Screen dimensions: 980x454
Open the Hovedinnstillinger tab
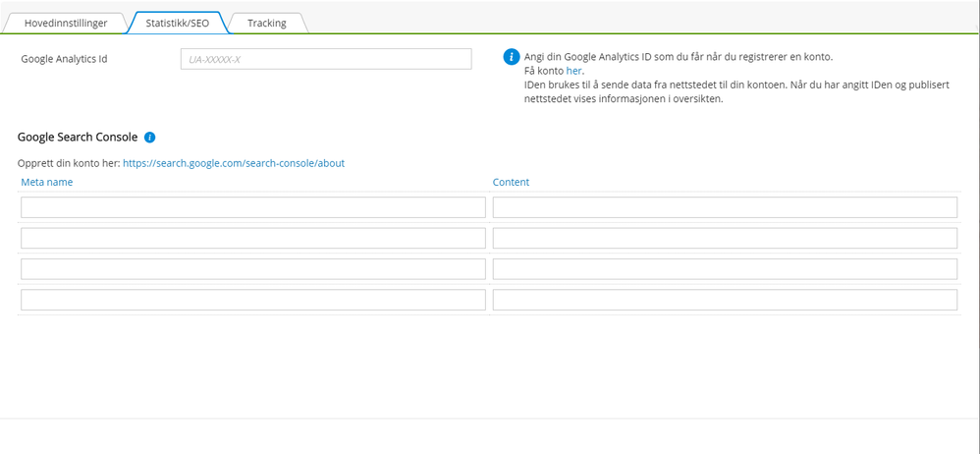click(66, 24)
